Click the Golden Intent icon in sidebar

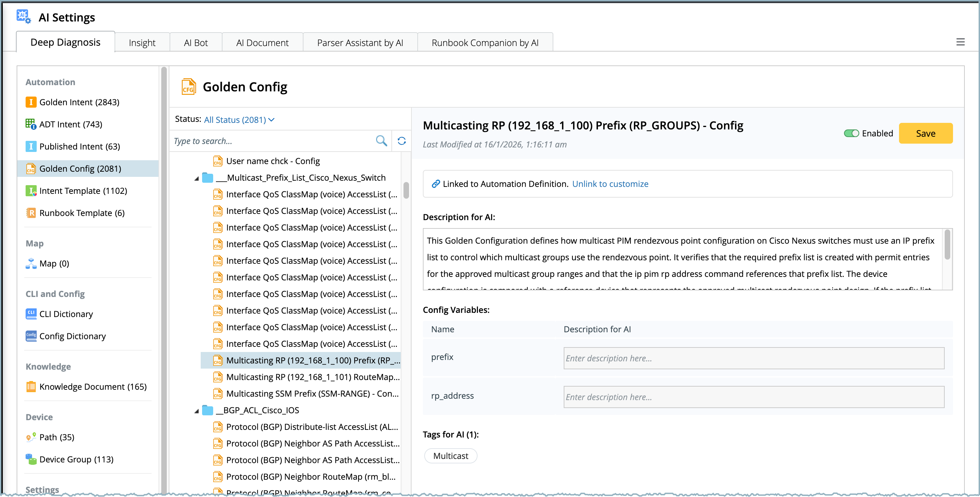tap(31, 102)
